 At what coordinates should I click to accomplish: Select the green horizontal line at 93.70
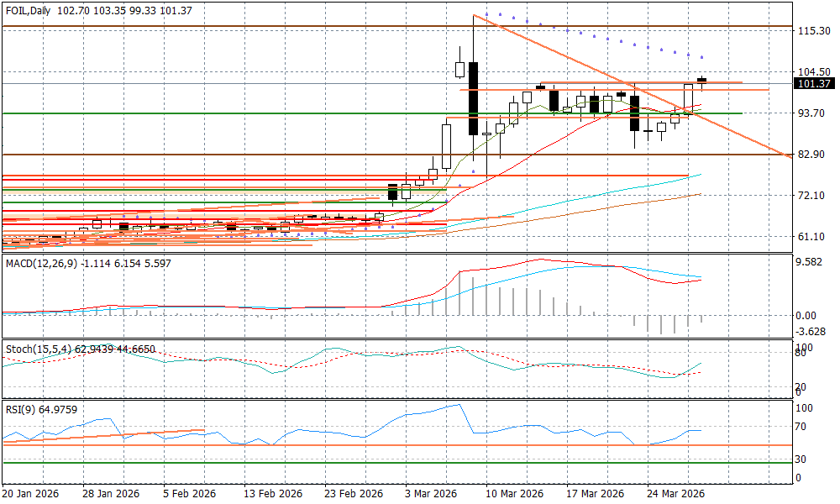(252, 113)
